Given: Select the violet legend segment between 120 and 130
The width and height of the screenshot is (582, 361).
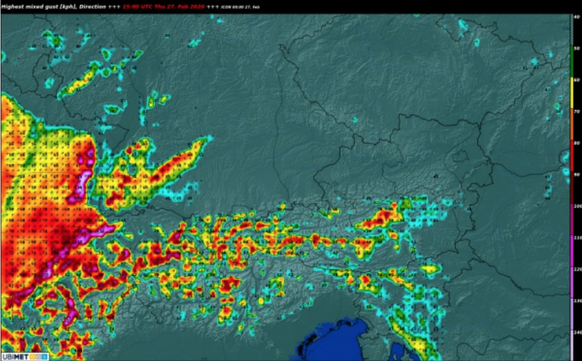Looking at the screenshot, I should 572,282.
